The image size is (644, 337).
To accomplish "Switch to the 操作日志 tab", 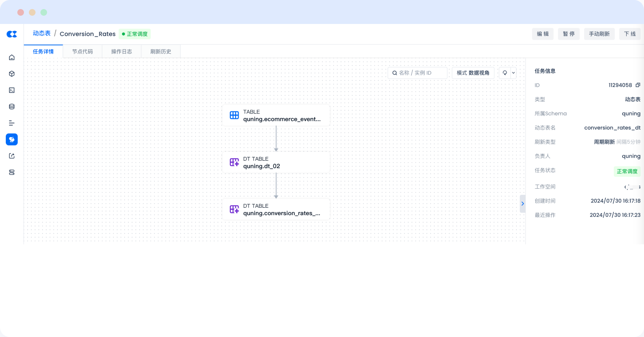I will click(x=121, y=52).
